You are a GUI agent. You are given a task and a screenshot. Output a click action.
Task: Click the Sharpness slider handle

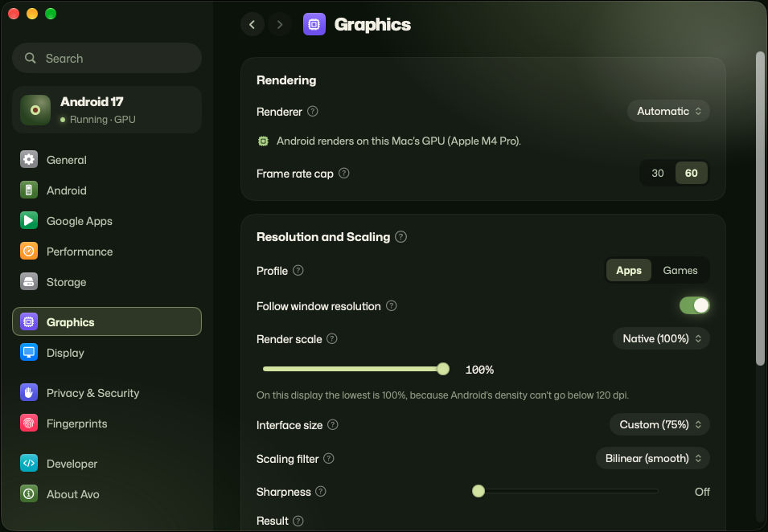[x=478, y=491]
